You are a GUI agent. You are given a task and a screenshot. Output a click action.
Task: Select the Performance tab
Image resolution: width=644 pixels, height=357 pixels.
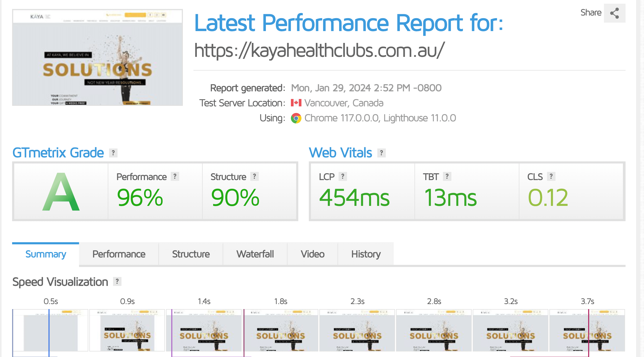(x=118, y=254)
